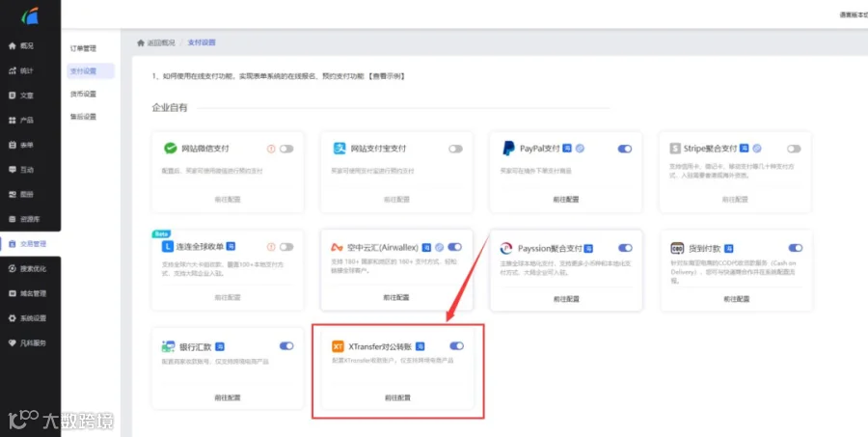Screen dimensions: 868x437
Task: Turn off the 空中云汇(Airwallex) switch
Action: click(x=454, y=246)
